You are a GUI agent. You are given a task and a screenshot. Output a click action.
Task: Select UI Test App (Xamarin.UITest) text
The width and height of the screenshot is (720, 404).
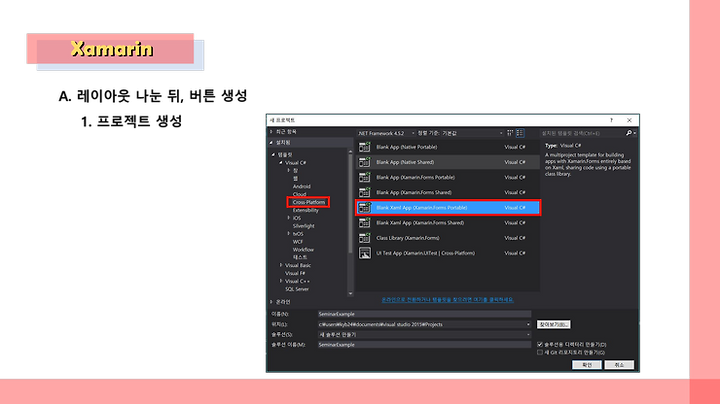pos(426,253)
